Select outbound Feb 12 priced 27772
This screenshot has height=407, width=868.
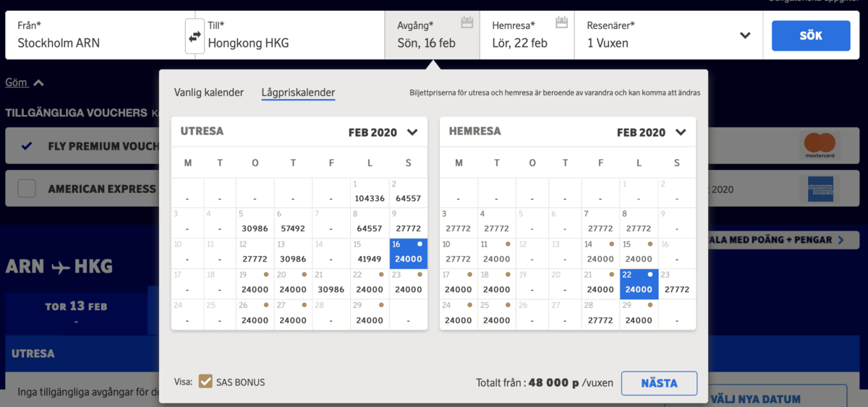[255, 253]
